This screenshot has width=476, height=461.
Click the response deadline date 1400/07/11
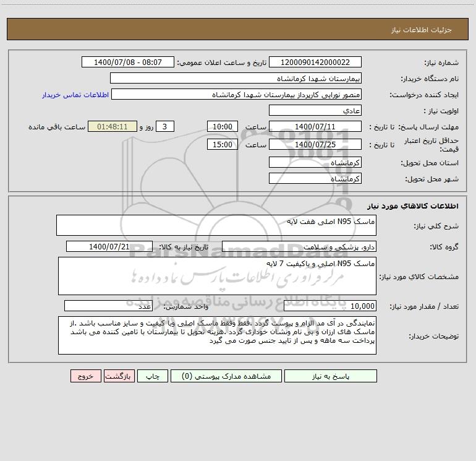coord(315,126)
